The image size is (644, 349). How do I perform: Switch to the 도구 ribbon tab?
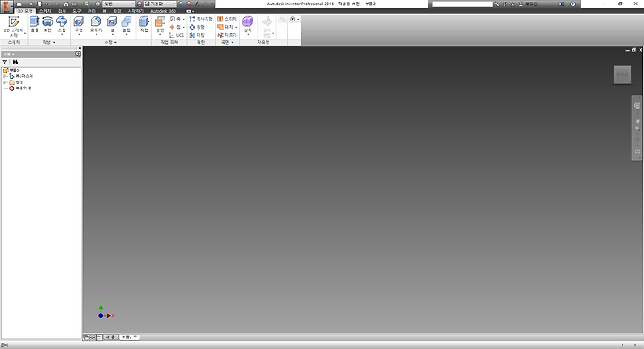[x=77, y=11]
